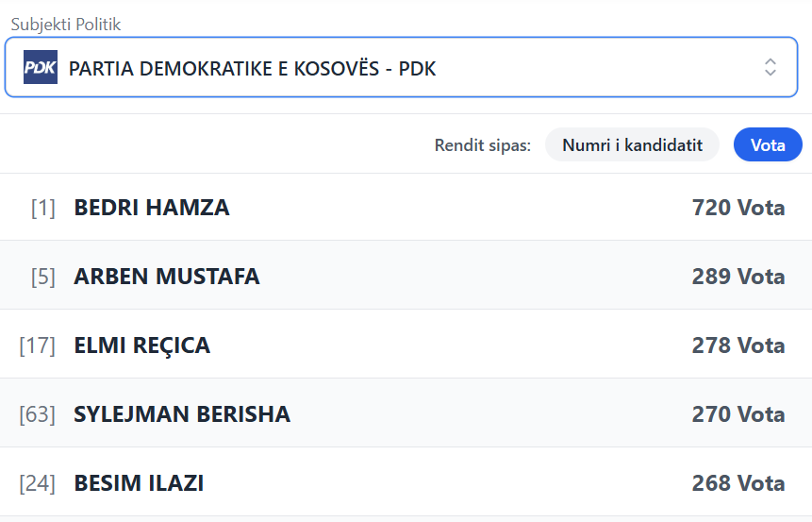812x522 pixels.
Task: Select candidate ARBEN MUSTAFA
Action: click(167, 277)
